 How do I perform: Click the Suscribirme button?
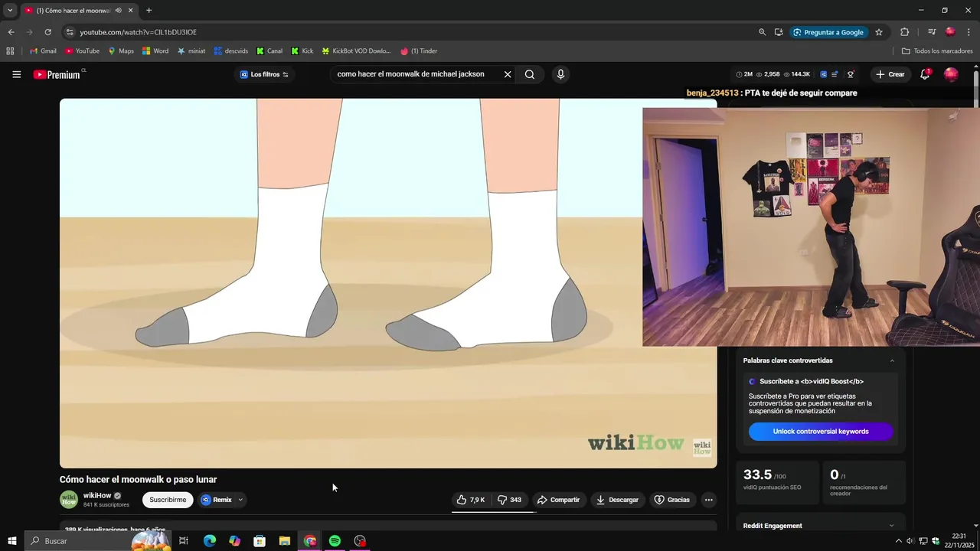168,500
